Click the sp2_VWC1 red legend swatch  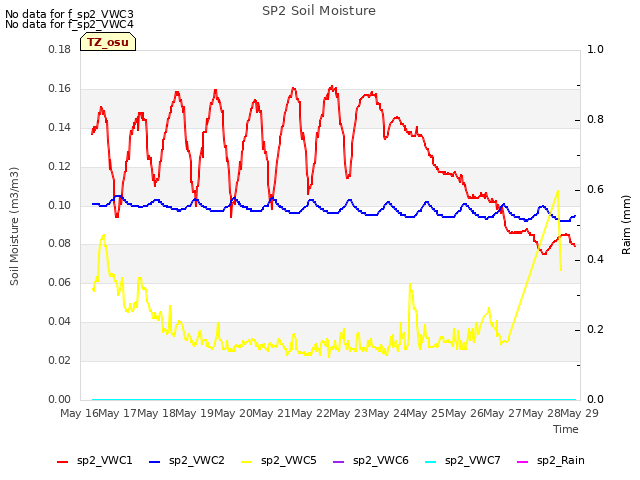point(62,462)
